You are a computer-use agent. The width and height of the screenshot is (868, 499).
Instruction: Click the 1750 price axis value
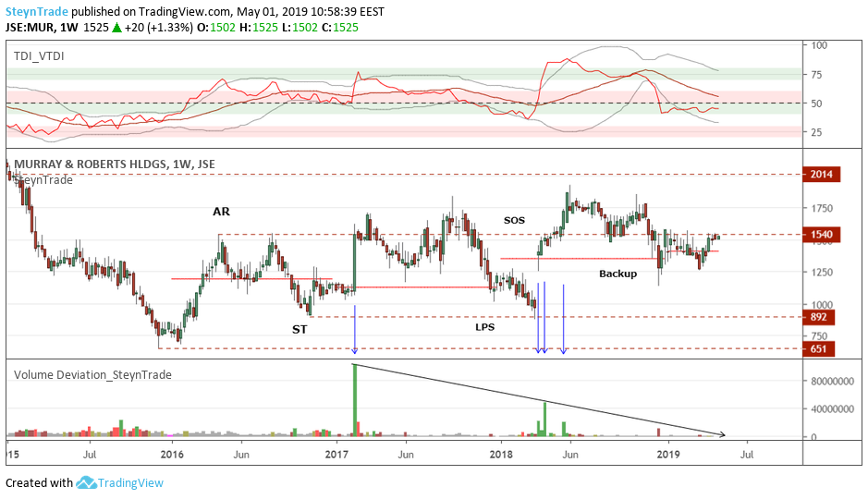pos(822,208)
